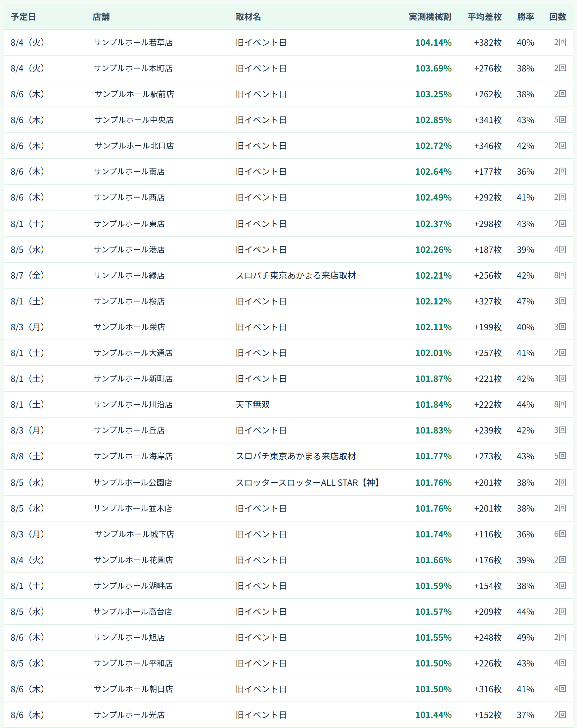Click サンプルホール川沿店 store name
The height and width of the screenshot is (728, 577).
pyautogui.click(x=133, y=404)
